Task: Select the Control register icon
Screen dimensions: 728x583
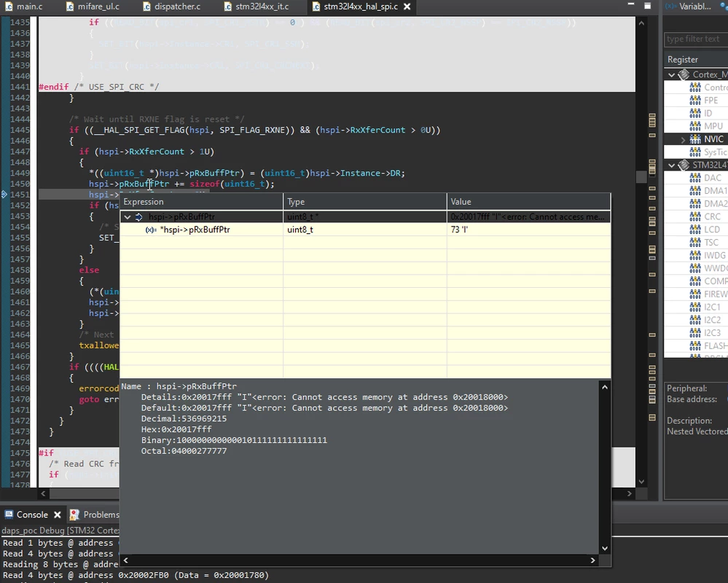Action: 695,87
